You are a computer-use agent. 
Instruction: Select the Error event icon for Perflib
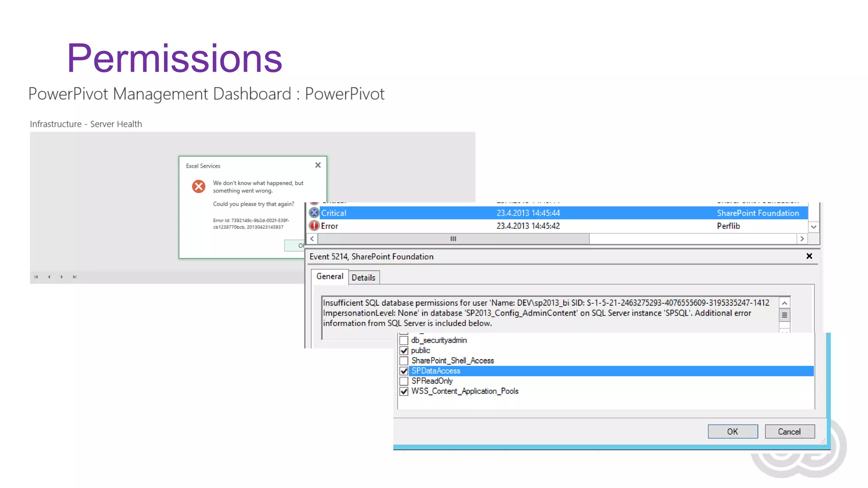[314, 226]
